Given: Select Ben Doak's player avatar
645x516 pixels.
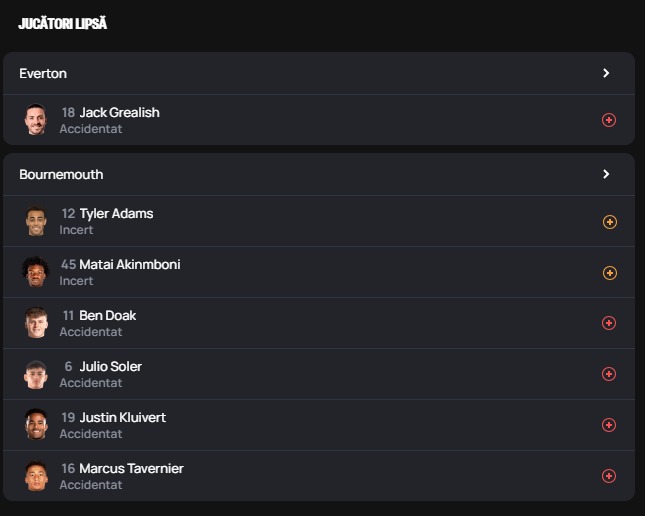Looking at the screenshot, I should tap(36, 323).
